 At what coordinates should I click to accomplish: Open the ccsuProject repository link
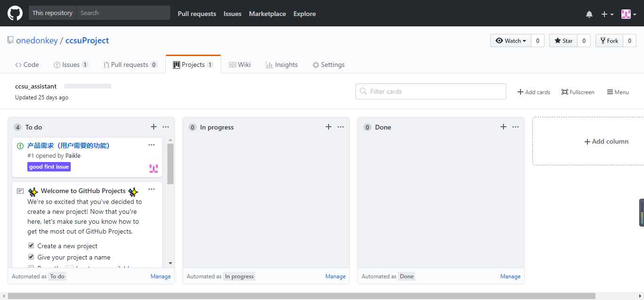tap(87, 41)
